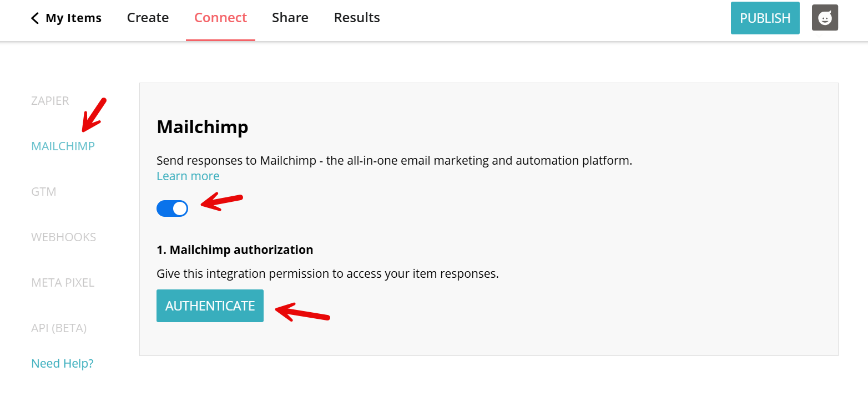This screenshot has height=397, width=868.
Task: Click the Mailchimp authorization step label
Action: (235, 250)
